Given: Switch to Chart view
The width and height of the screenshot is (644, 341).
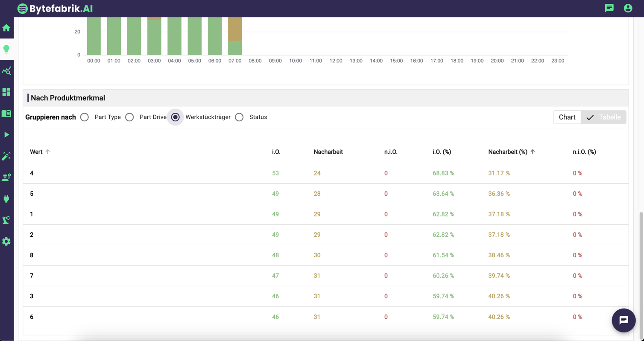Looking at the screenshot, I should tap(567, 117).
